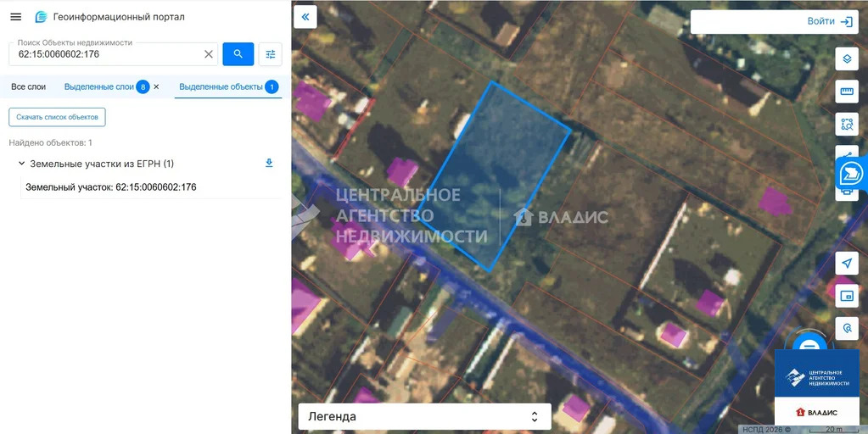Run search with the magnifier button
The width and height of the screenshot is (868, 434).
pos(238,54)
